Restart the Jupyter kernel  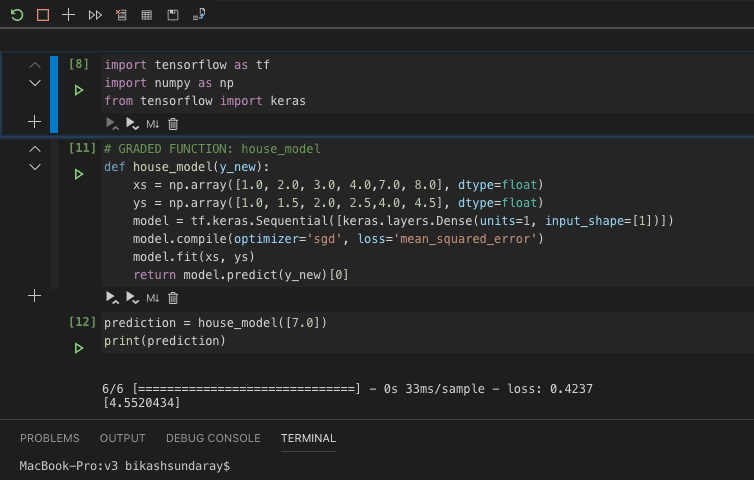[x=16, y=15]
